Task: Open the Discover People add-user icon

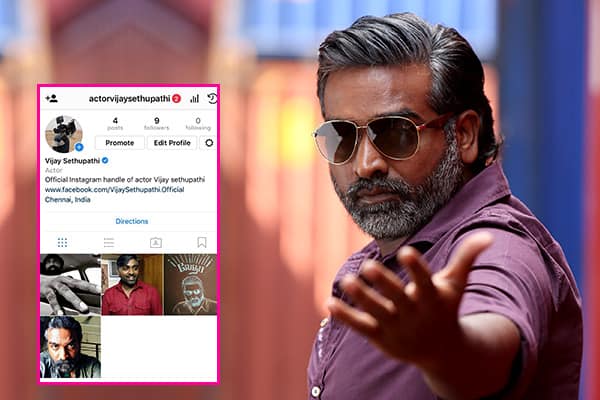Action: [51, 99]
